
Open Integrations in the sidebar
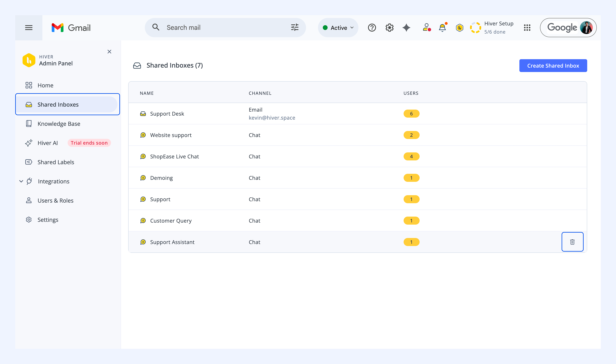click(54, 181)
